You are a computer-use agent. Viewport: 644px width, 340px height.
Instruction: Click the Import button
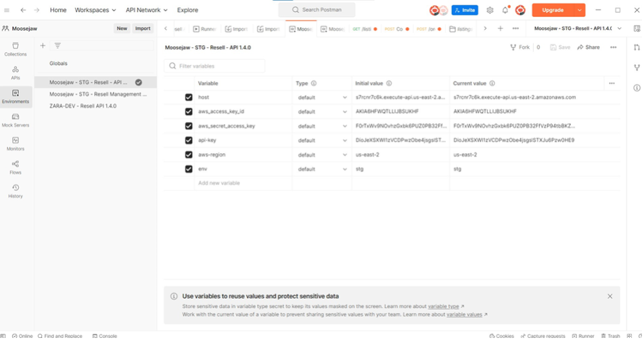pos(143,28)
